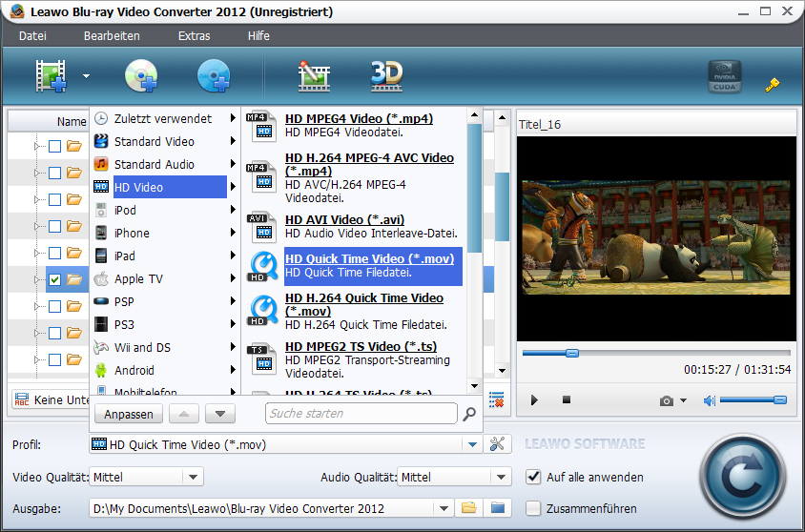Open the video edit tool icon
The image size is (805, 532).
click(x=314, y=76)
